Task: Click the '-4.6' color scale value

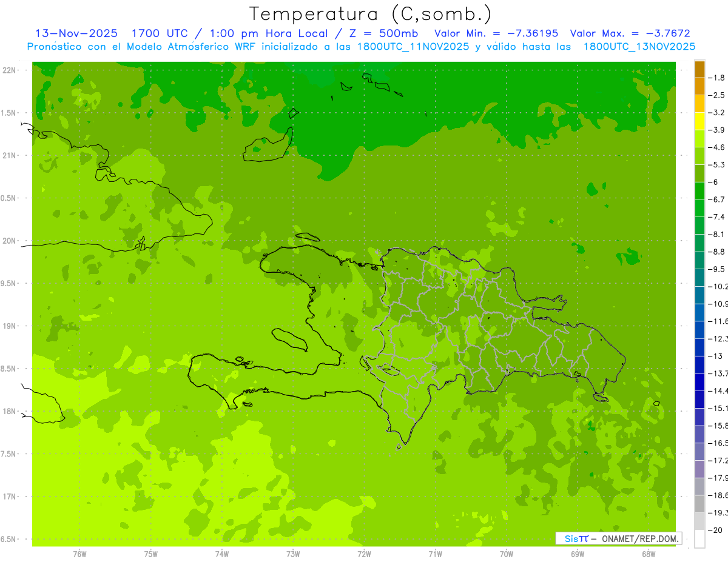Action: click(x=716, y=147)
